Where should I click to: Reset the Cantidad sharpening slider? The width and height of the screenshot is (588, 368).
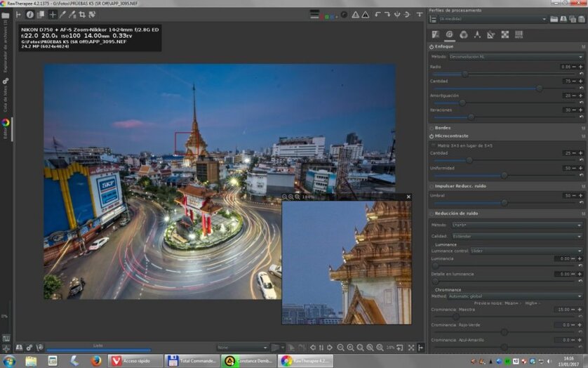click(580, 88)
